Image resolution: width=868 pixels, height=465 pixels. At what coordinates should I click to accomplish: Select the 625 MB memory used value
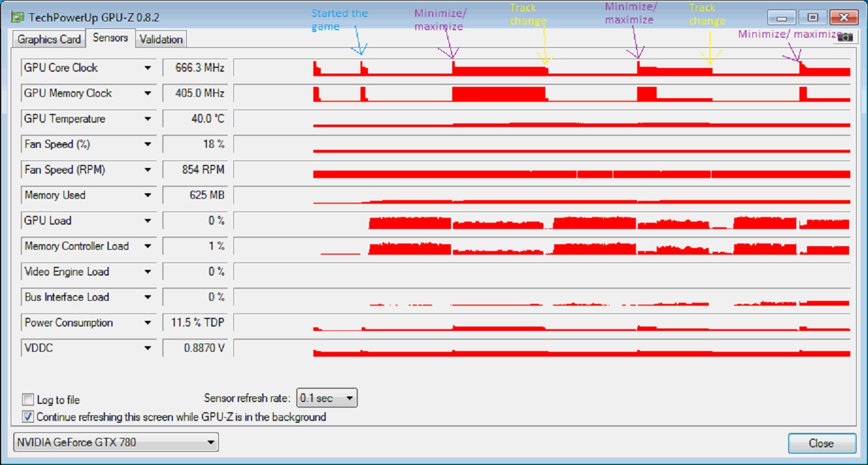(x=195, y=195)
